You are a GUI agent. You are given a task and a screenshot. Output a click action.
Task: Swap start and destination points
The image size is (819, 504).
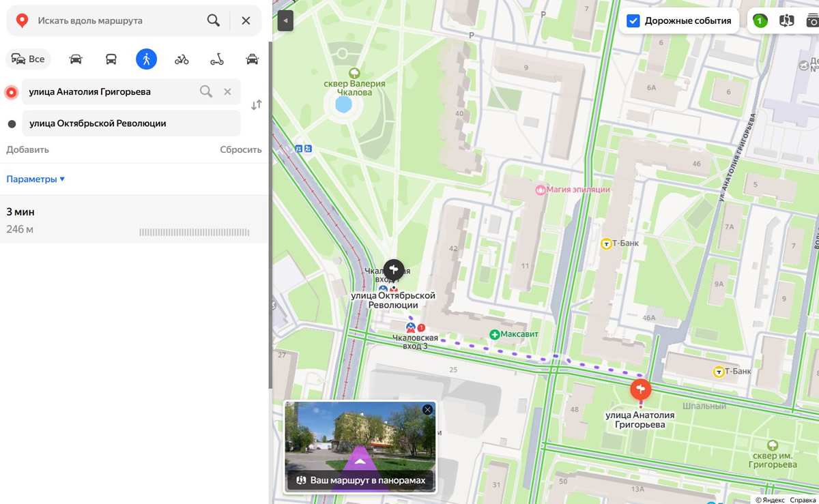coord(256,105)
